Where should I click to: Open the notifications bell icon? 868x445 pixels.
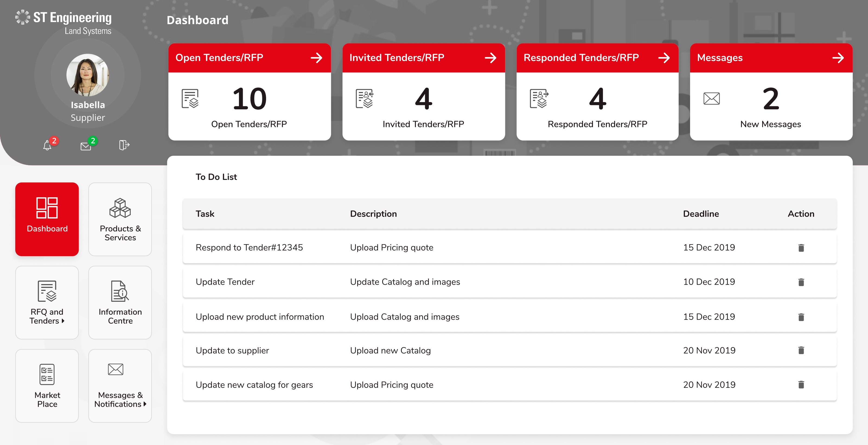point(47,146)
